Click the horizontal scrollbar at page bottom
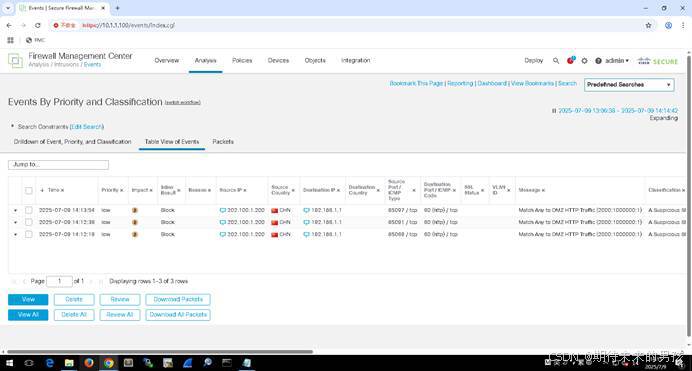 [x=160, y=352]
